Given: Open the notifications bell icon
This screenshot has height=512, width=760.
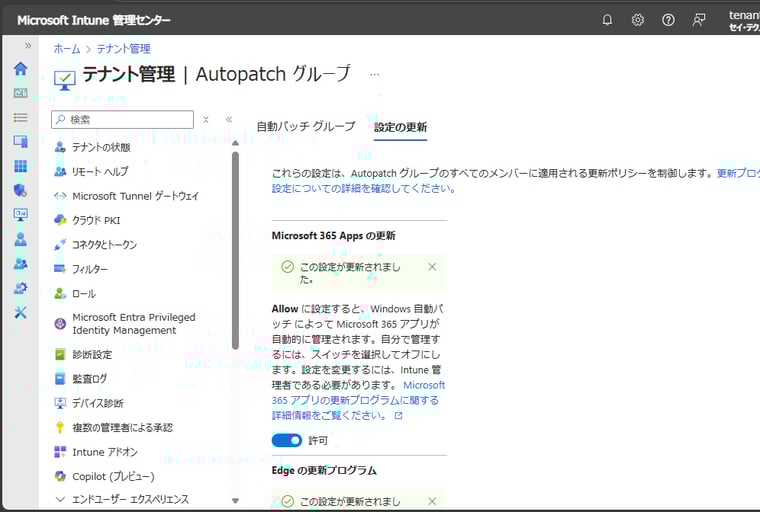Looking at the screenshot, I should [x=607, y=20].
